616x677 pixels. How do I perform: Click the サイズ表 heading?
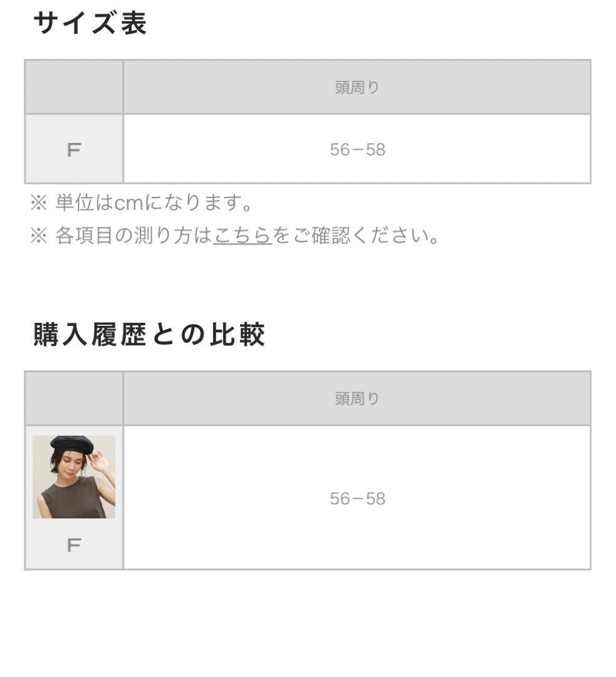[90, 24]
